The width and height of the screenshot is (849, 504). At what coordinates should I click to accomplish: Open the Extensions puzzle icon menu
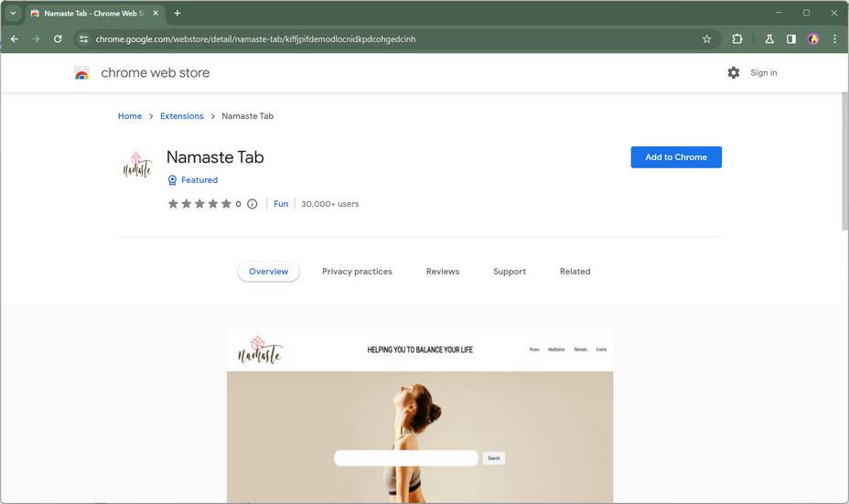737,39
